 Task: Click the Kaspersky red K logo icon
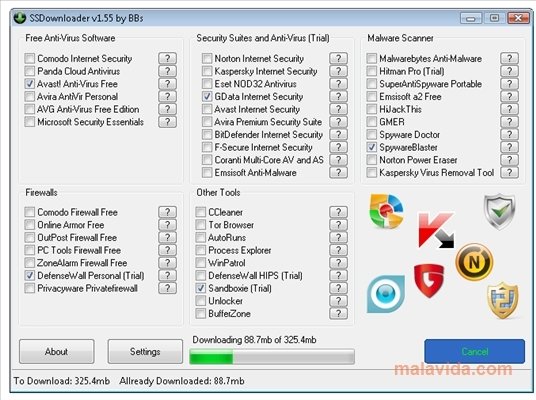point(436,230)
